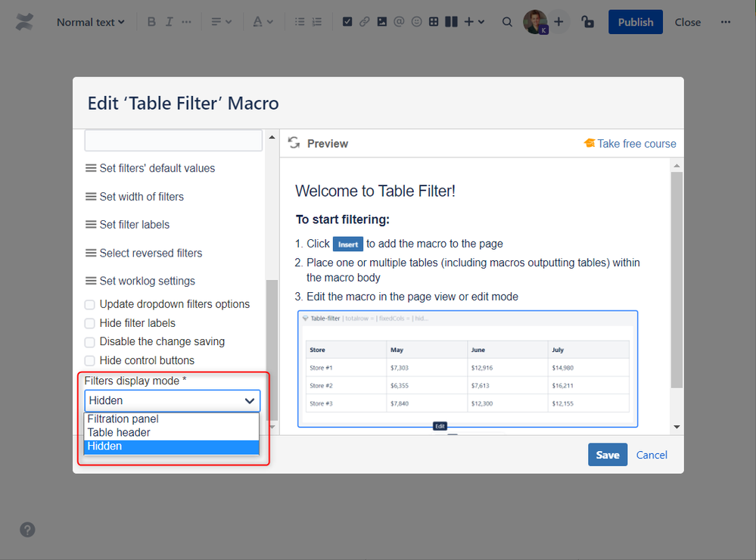Open page restrictions lock icon
The width and height of the screenshot is (756, 560).
coord(587,22)
